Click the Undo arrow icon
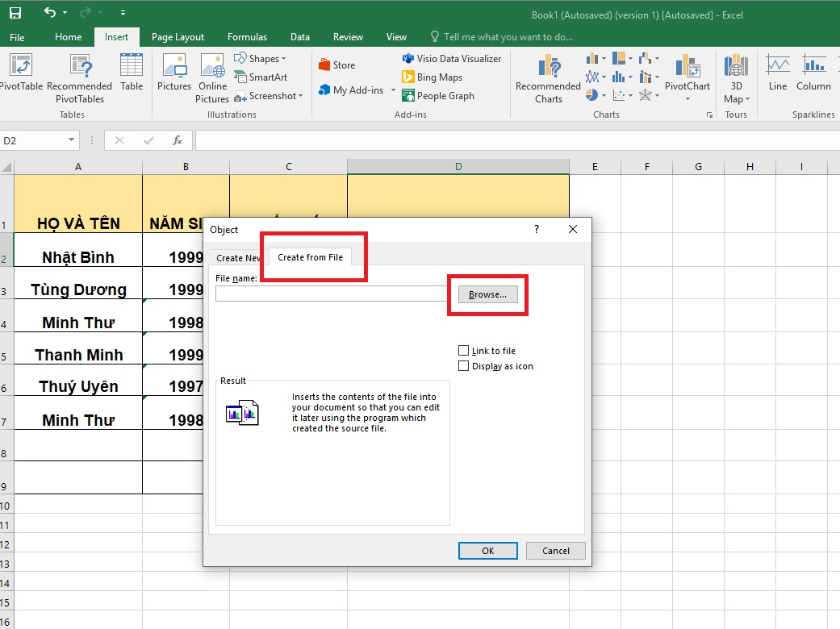The height and width of the screenshot is (629, 840). 50,12
